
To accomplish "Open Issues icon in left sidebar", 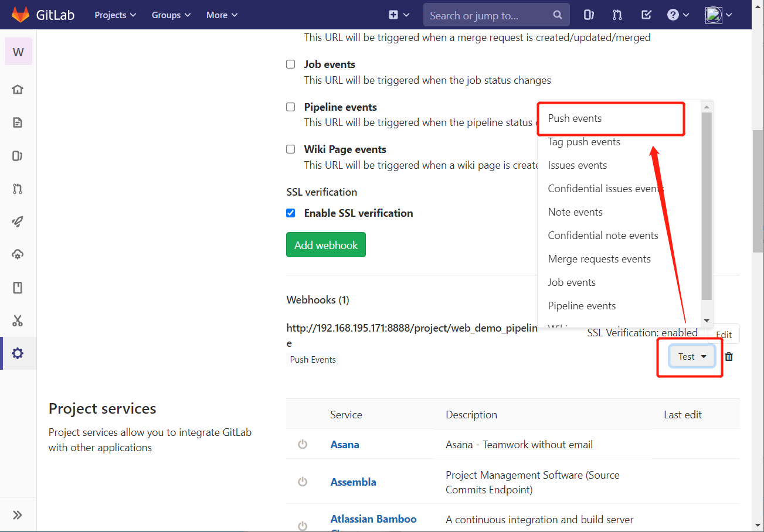I will pos(18,156).
